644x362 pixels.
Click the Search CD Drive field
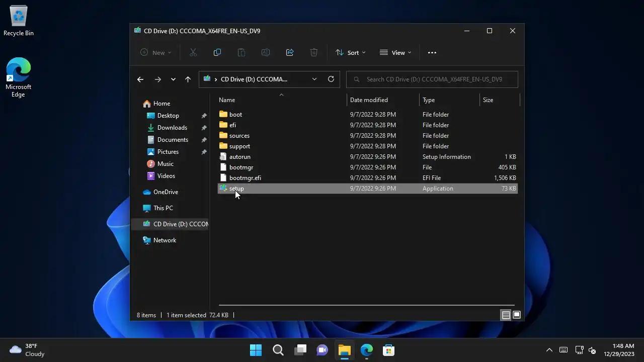pyautogui.click(x=432, y=79)
